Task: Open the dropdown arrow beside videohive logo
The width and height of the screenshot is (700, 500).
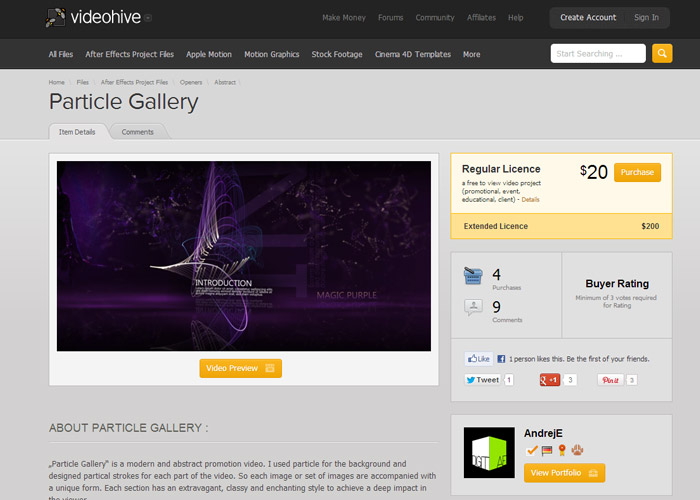Action: [x=148, y=17]
